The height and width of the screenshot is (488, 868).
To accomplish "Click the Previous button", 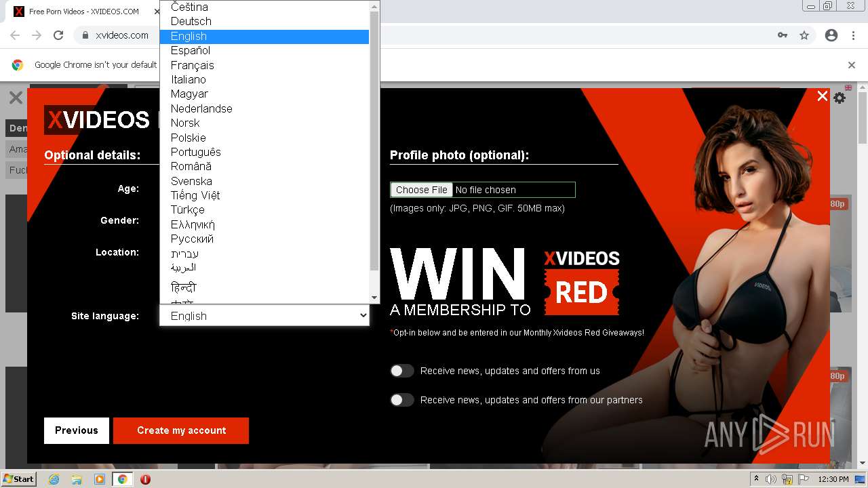I will pos(77,430).
